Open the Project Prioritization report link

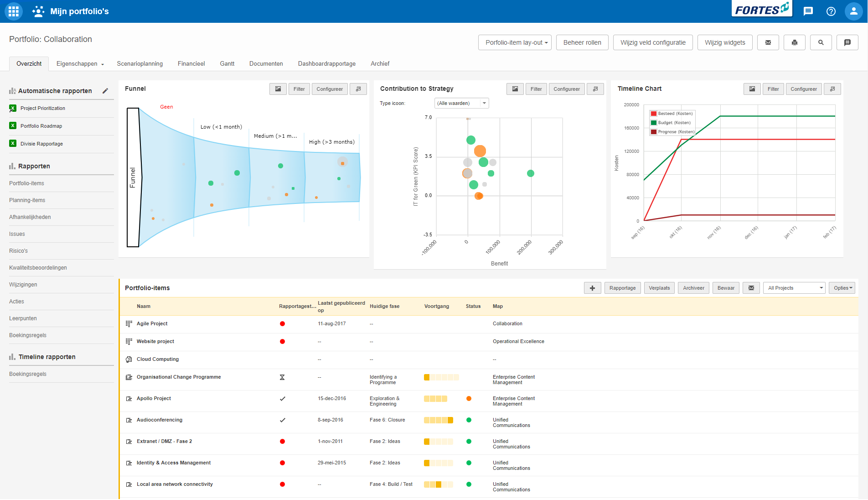pyautogui.click(x=43, y=108)
